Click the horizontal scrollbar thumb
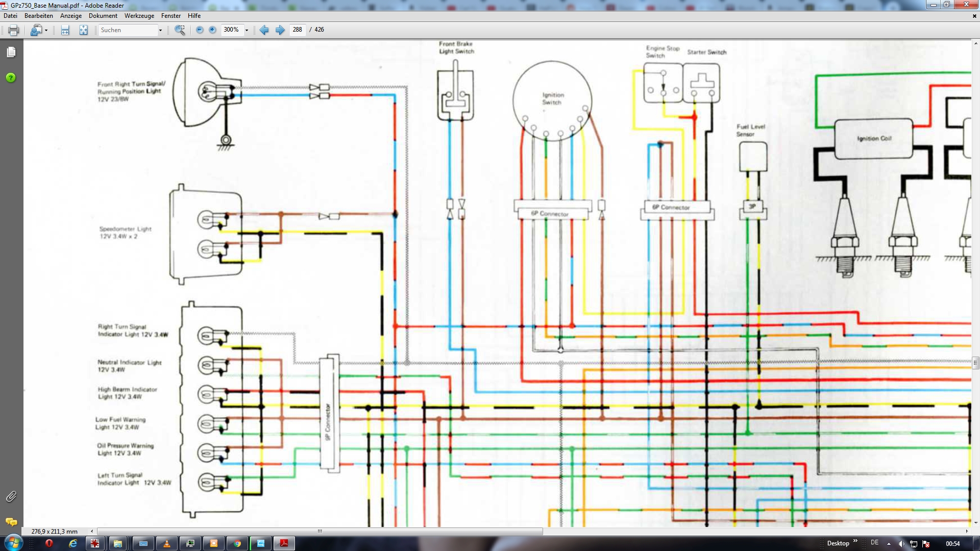Screen dimensions: 980x551 [320, 531]
